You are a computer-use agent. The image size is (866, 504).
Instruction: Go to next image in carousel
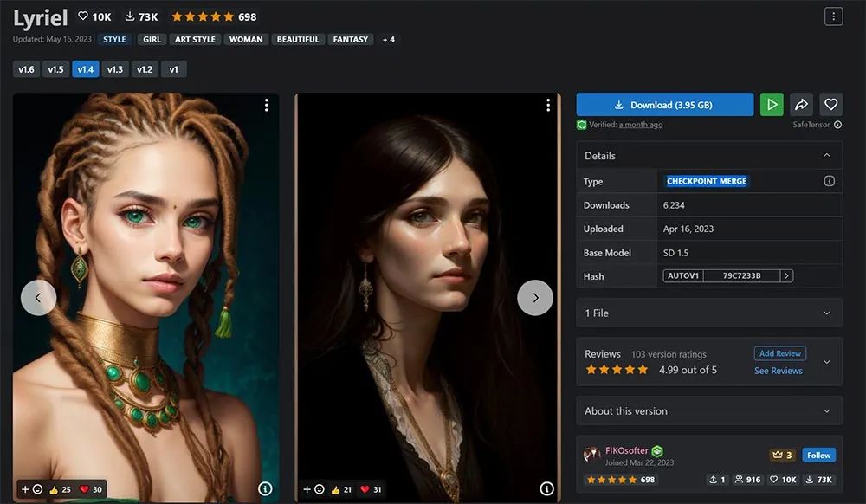click(x=534, y=298)
